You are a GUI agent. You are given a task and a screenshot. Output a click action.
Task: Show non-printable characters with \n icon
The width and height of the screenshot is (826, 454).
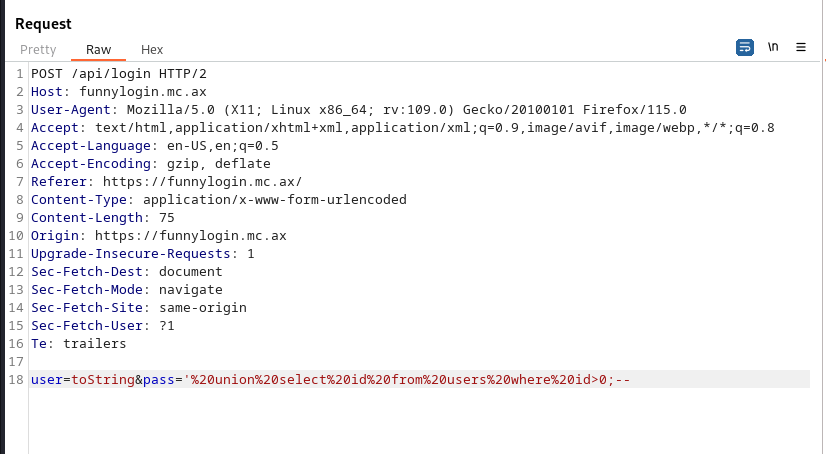click(x=773, y=47)
